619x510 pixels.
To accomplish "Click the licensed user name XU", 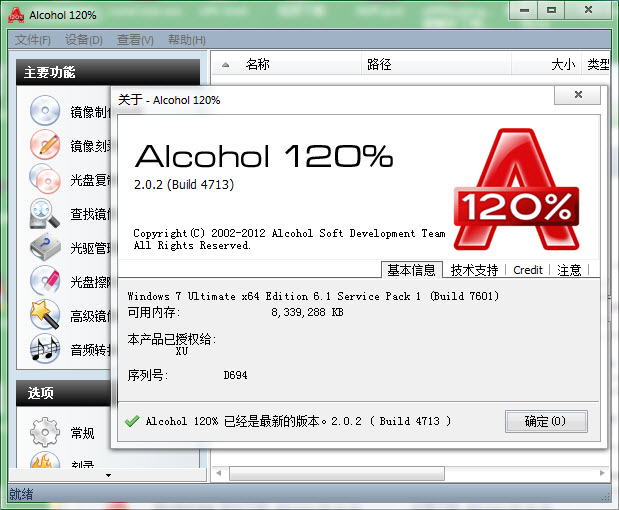I will [x=182, y=351].
